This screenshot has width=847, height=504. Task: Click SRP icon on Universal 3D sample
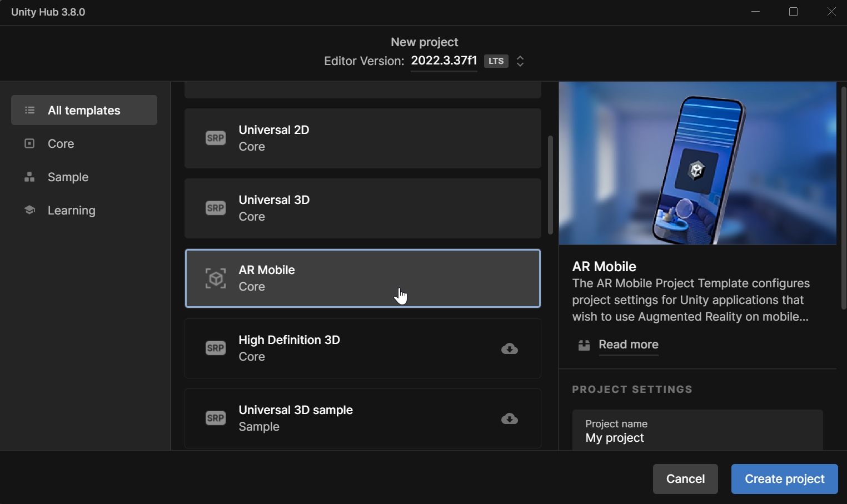pos(216,418)
